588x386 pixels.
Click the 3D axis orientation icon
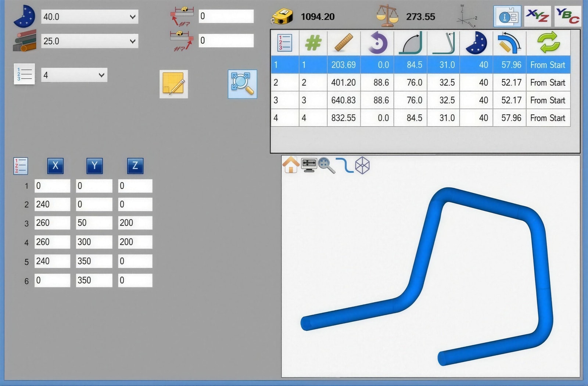coord(467,16)
